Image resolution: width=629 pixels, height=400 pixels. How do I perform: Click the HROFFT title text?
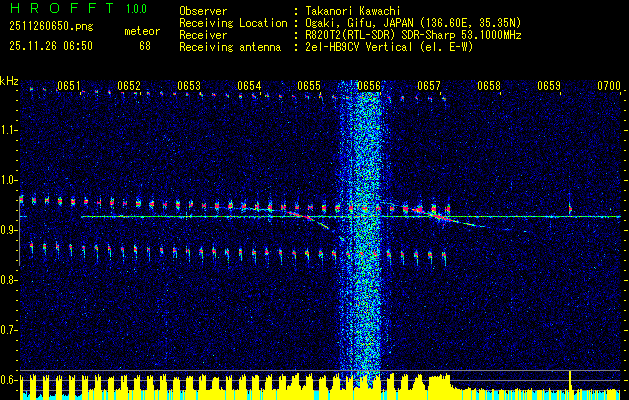point(62,8)
